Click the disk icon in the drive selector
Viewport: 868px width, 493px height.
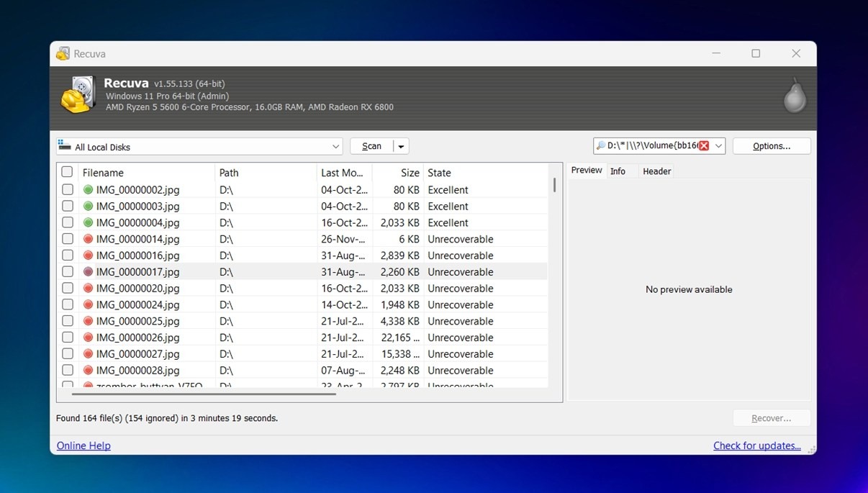[x=65, y=145]
